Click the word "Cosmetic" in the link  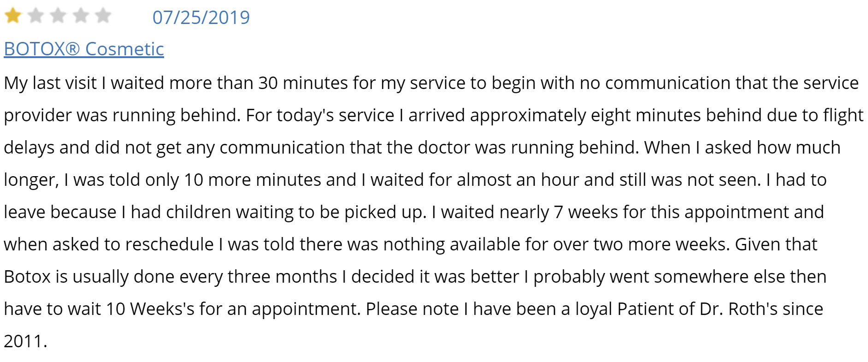click(x=124, y=49)
